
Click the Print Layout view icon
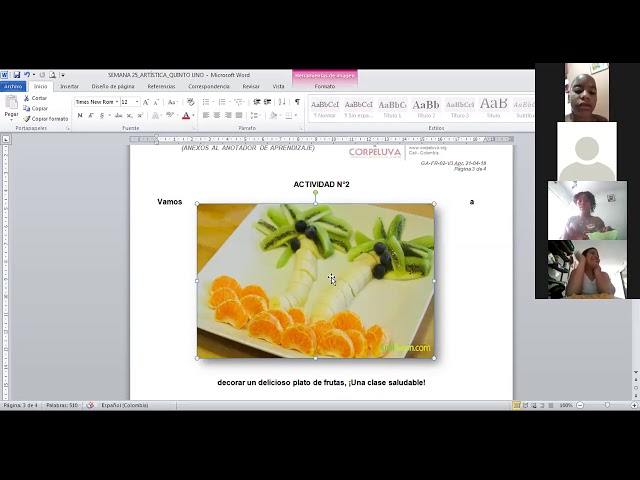(517, 405)
